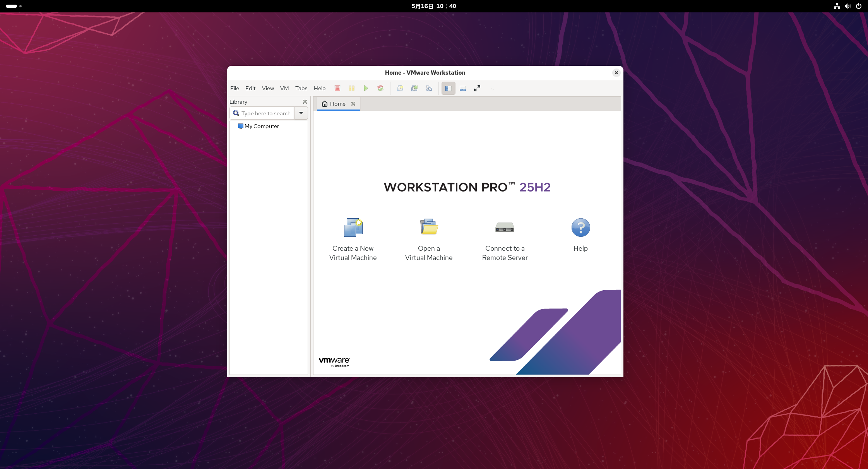Viewport: 868px width, 469px height.
Task: Open the Manage Snapshots toolbar icon
Action: point(429,88)
